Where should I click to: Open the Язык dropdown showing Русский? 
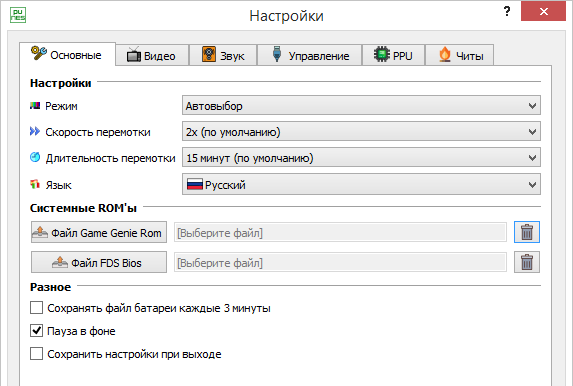click(x=361, y=184)
